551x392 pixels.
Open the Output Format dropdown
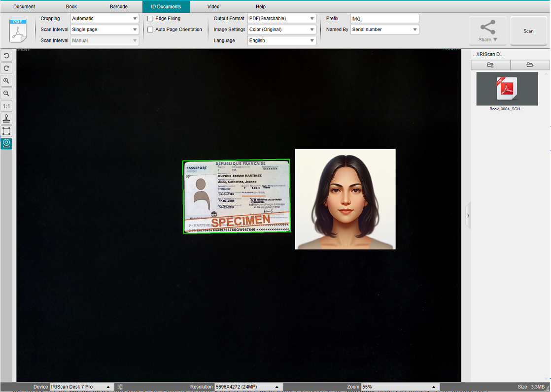click(x=282, y=19)
